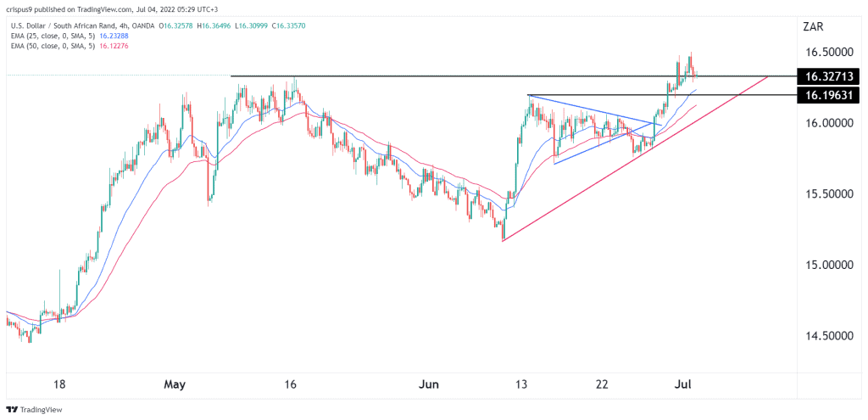868x420 pixels.
Task: Click the 16 date axis label
Action: pyautogui.click(x=292, y=384)
